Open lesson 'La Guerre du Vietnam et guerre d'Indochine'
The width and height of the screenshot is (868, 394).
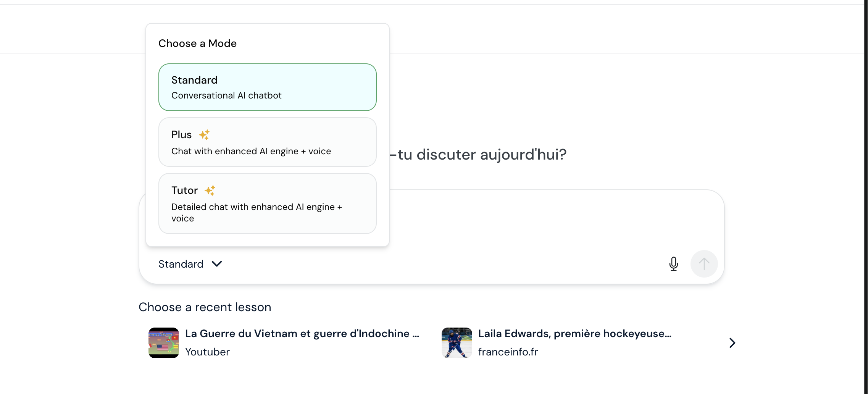coord(302,334)
